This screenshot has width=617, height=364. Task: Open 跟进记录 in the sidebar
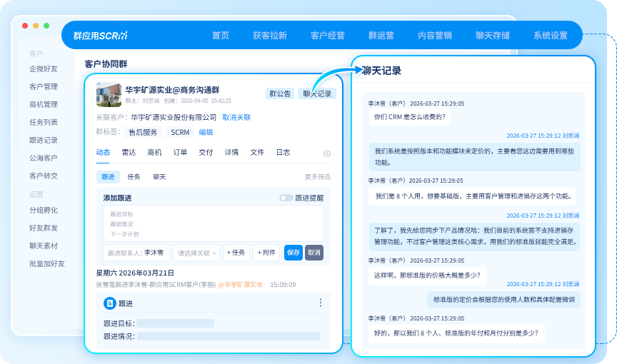pyautogui.click(x=44, y=141)
